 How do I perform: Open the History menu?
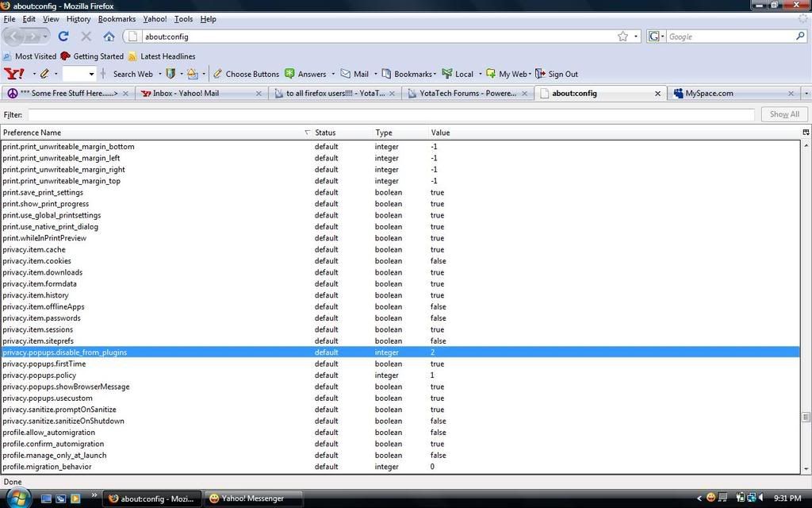pyautogui.click(x=78, y=19)
